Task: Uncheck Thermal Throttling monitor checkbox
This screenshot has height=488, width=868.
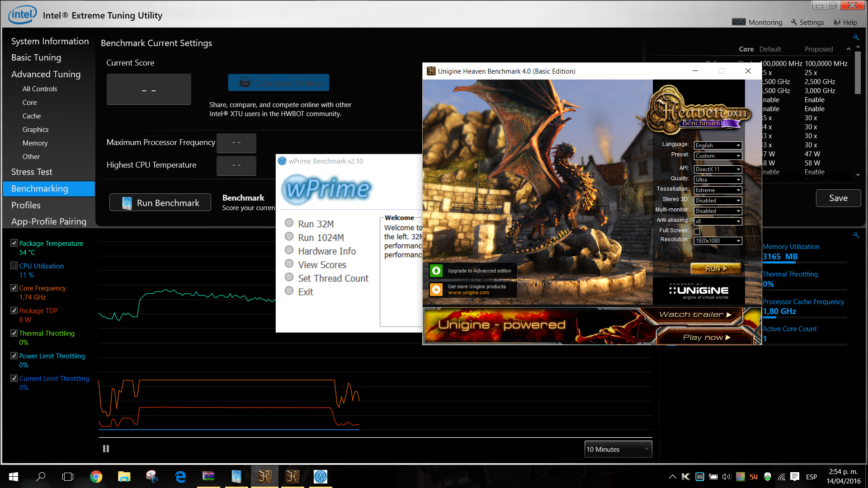Action: 14,333
